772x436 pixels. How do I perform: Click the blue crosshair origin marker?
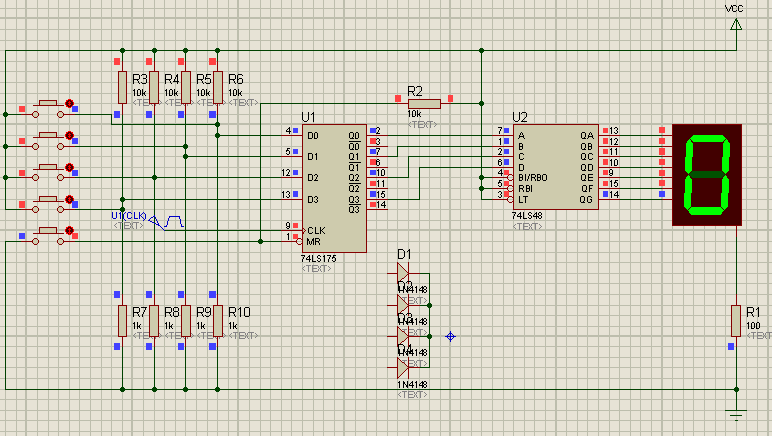point(450,337)
